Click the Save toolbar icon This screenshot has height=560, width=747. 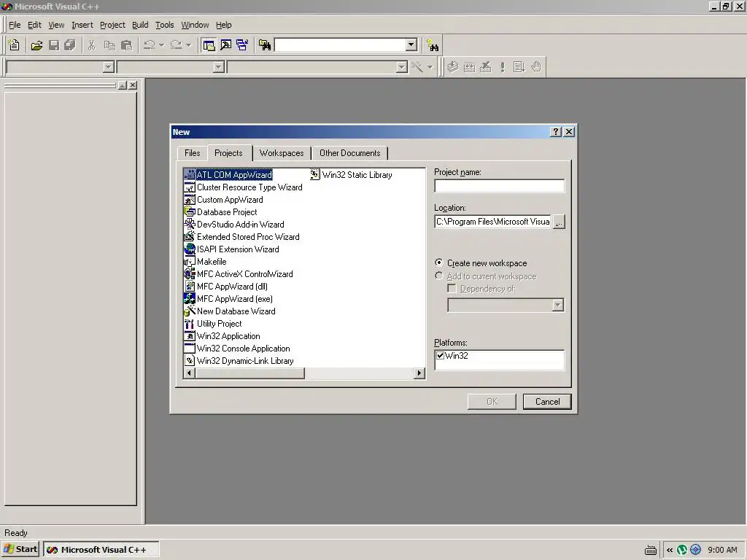(x=54, y=45)
